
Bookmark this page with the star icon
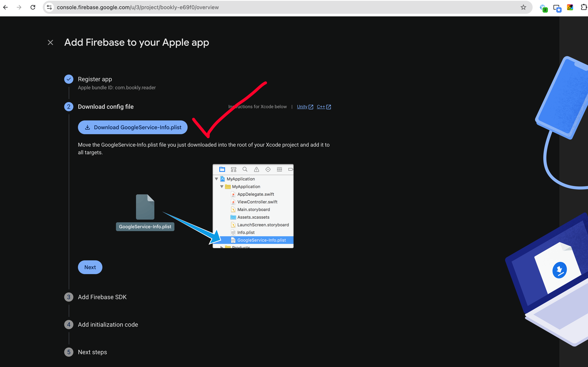tap(523, 7)
